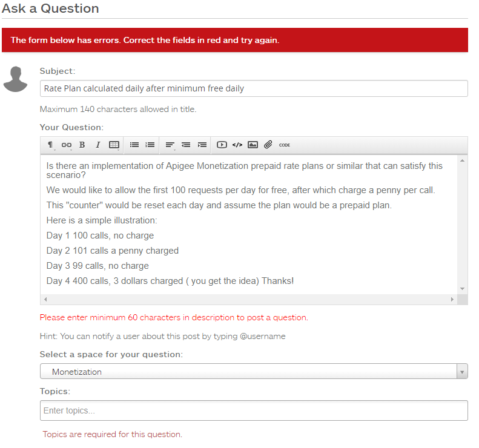Format selection as code block
The height and width of the screenshot is (448, 479).
285,145
